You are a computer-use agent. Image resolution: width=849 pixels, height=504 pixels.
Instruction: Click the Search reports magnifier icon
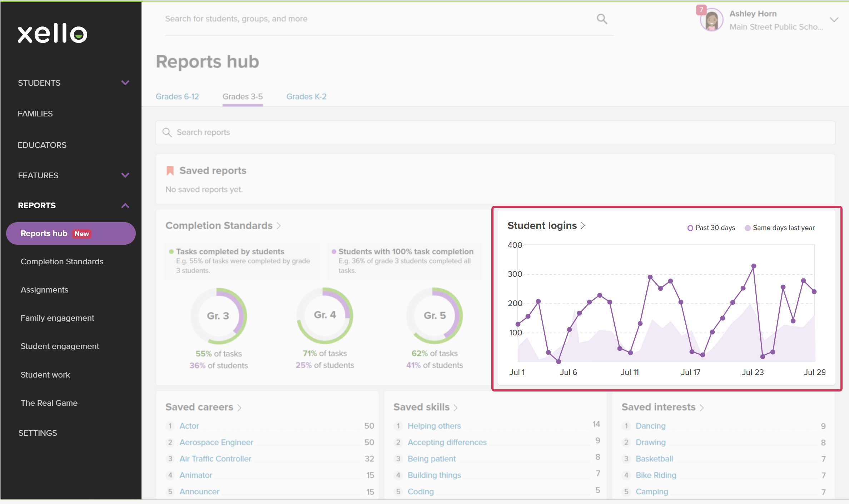point(167,133)
